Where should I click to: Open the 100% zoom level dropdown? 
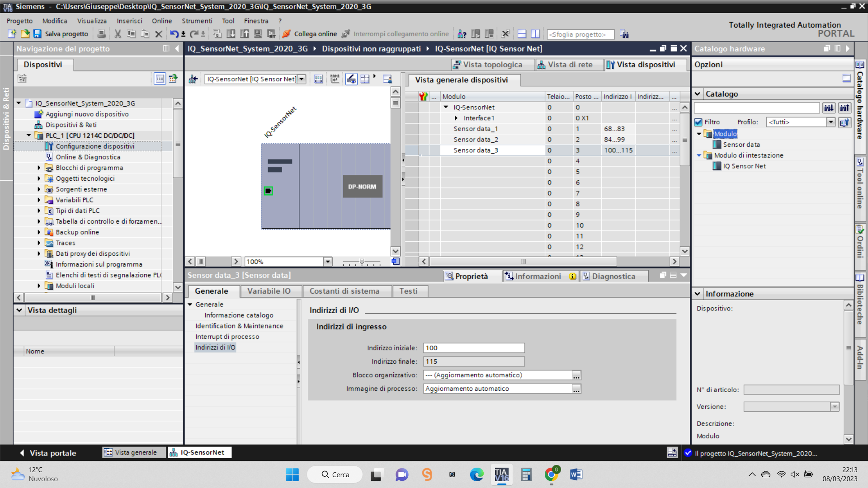(328, 262)
